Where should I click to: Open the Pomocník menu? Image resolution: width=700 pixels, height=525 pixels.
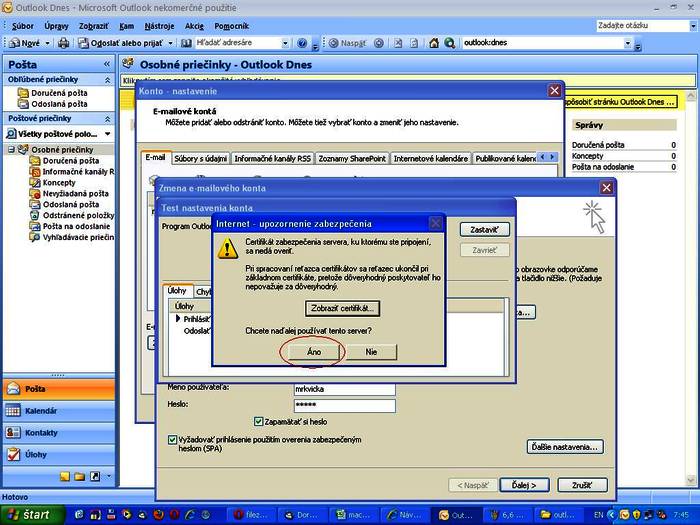pyautogui.click(x=231, y=26)
